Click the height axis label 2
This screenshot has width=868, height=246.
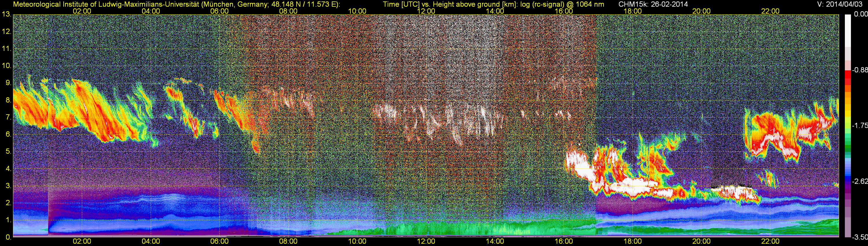pos(8,203)
